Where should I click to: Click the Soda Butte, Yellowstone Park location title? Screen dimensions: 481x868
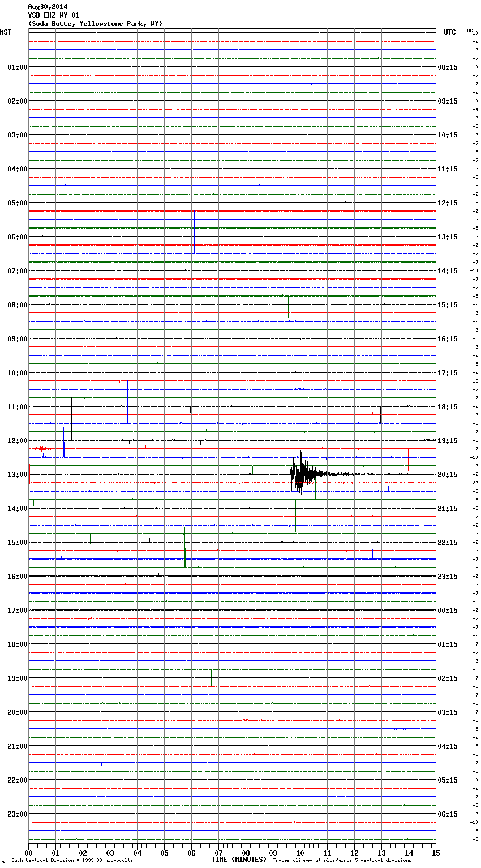[95, 24]
